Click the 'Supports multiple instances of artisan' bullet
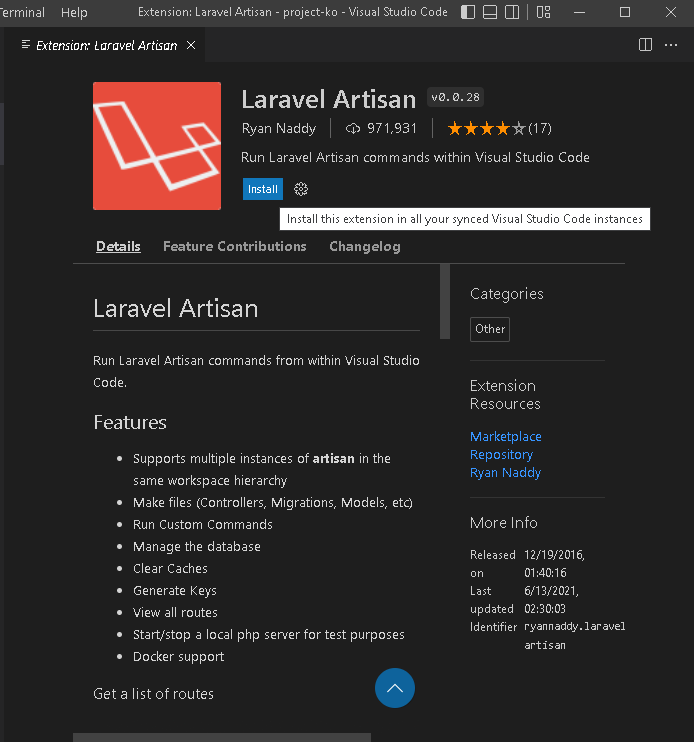This screenshot has width=694, height=742. click(262, 469)
